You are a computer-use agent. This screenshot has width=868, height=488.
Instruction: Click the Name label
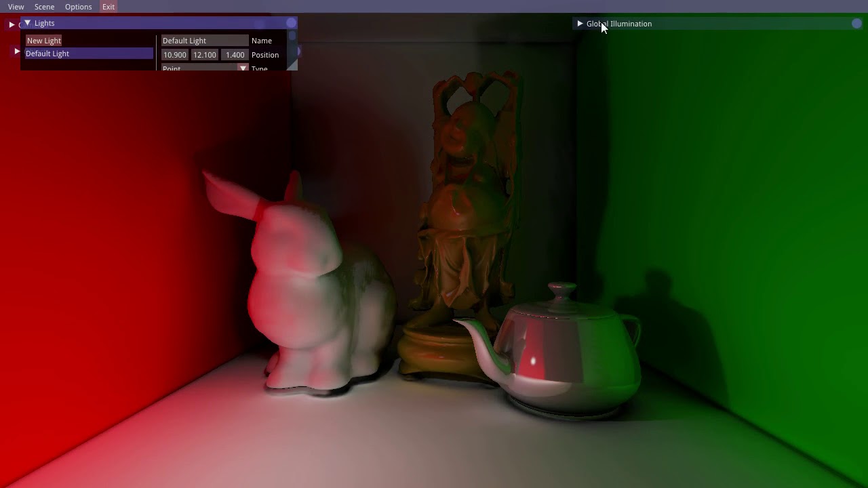(262, 41)
